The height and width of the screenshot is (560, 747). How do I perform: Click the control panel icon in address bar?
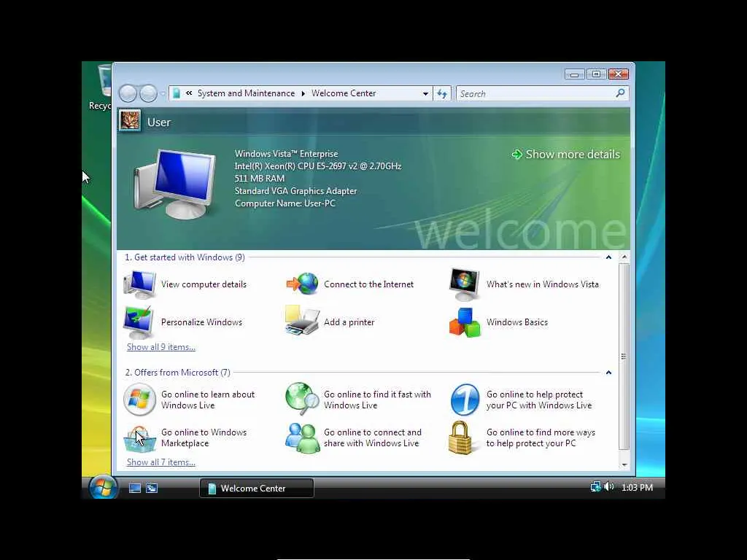coord(177,93)
